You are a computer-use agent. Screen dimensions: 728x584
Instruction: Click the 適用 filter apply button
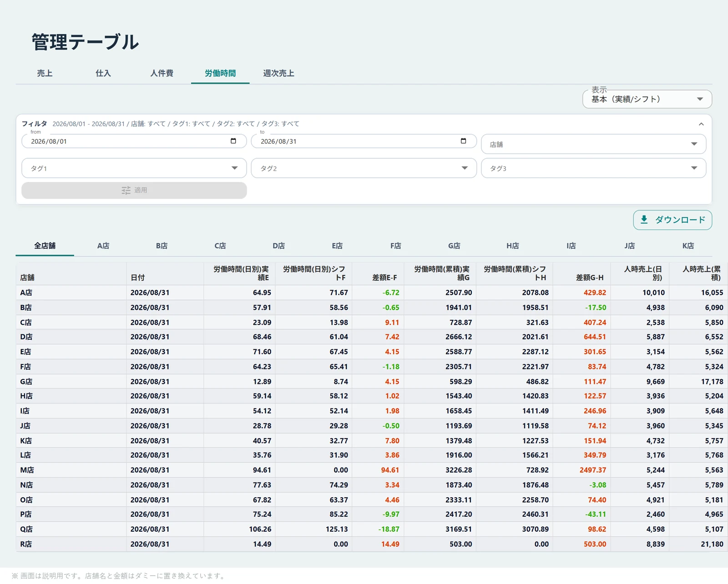[x=134, y=190]
